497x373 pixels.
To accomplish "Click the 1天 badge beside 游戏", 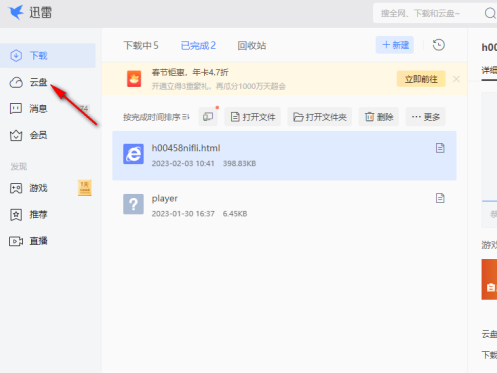I will coord(85,188).
